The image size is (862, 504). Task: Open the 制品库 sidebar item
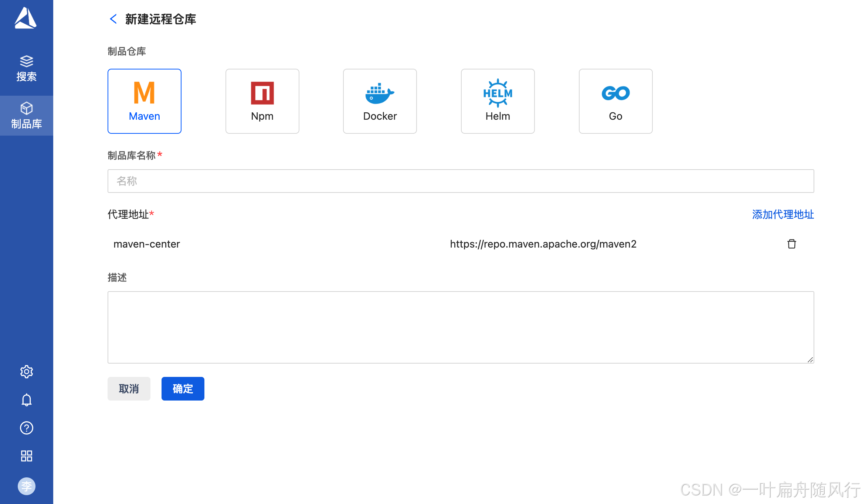coord(27,116)
